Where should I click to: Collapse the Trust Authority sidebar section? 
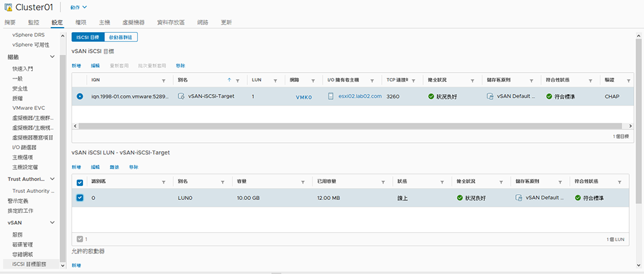(52, 179)
